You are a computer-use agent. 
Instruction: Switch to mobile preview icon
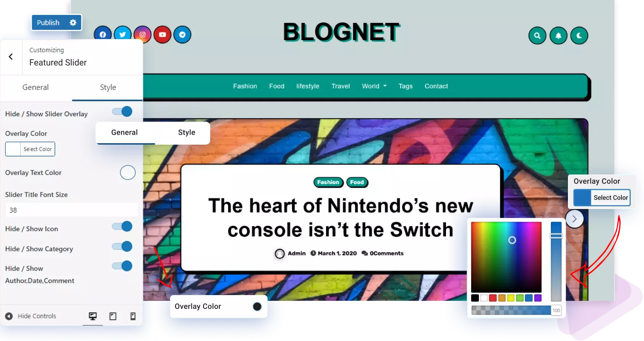click(133, 316)
